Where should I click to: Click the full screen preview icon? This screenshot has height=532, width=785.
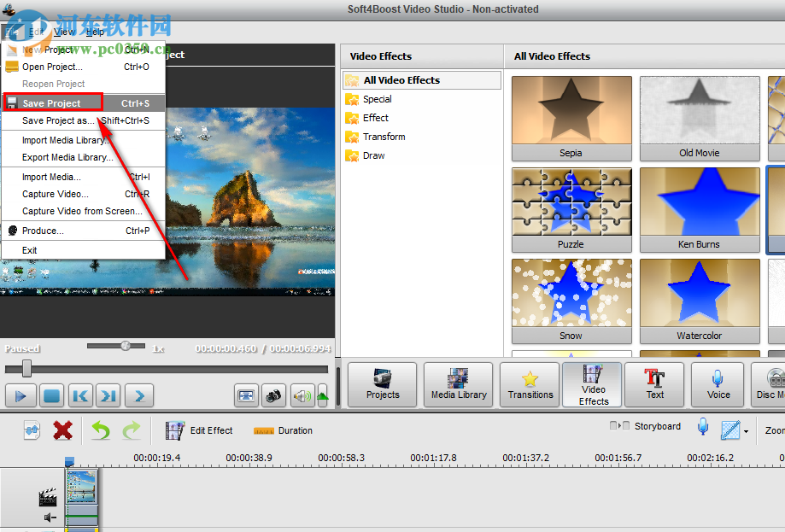(x=247, y=395)
